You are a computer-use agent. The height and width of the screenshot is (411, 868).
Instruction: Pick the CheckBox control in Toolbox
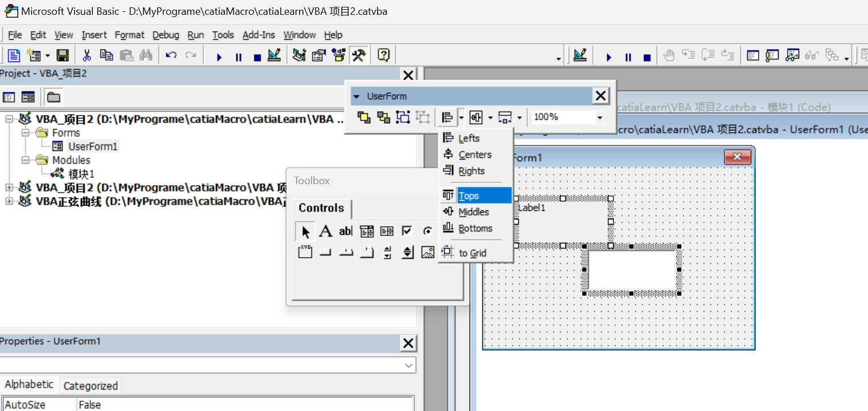407,231
